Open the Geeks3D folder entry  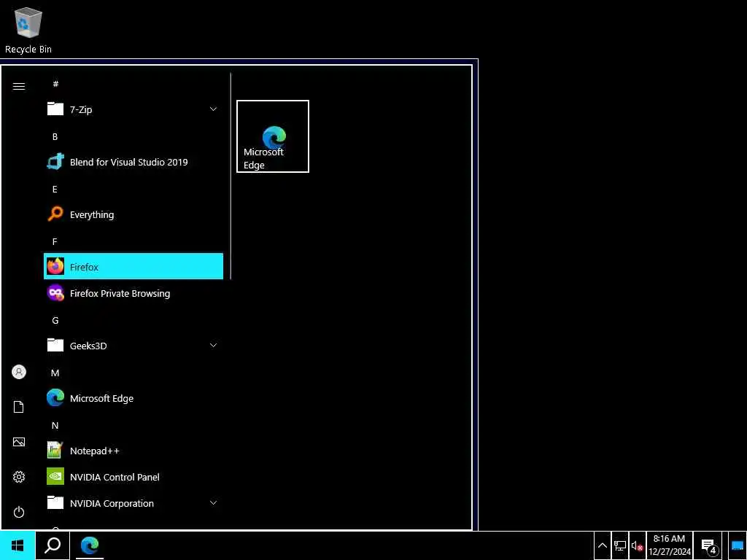click(x=133, y=345)
